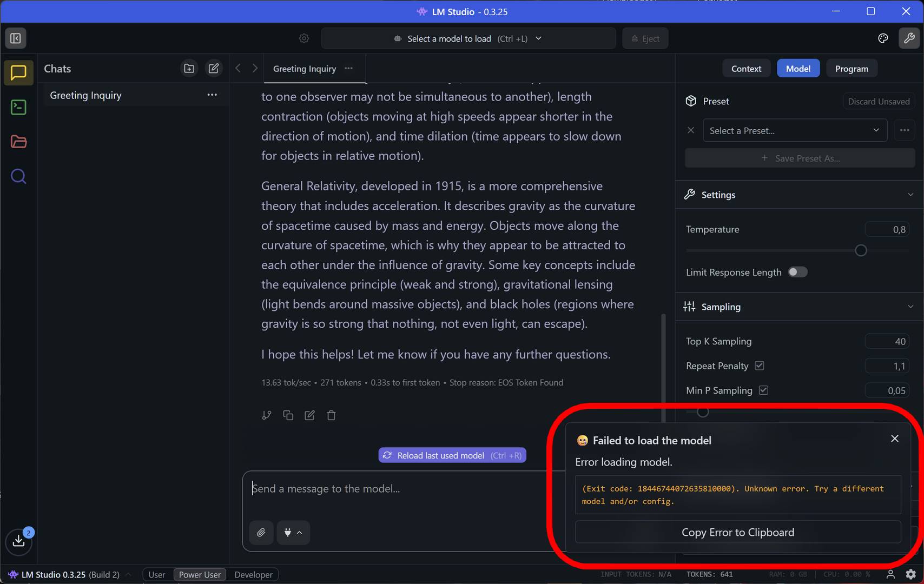The height and width of the screenshot is (584, 924).
Task: Go back with left arrow
Action: 238,68
